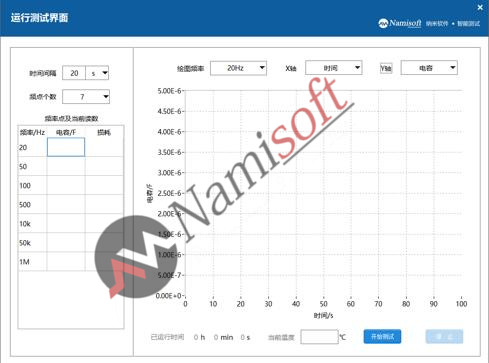
Task: Click the Namisoft logo in header
Action: [x=400, y=23]
